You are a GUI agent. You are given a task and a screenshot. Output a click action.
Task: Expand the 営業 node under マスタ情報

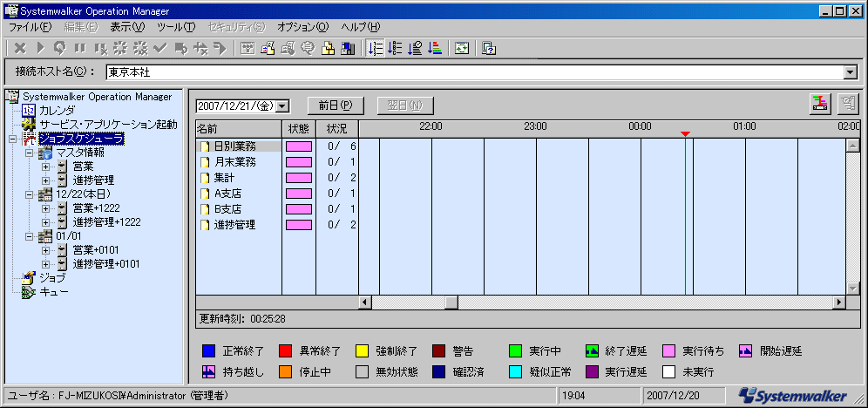(46, 167)
